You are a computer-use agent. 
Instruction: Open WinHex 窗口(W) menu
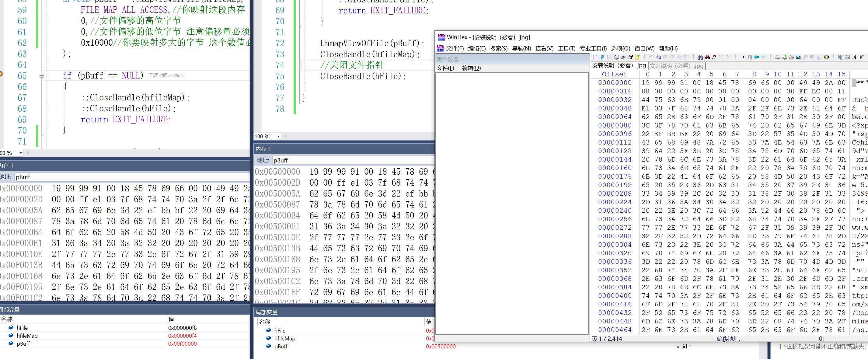[x=644, y=49]
